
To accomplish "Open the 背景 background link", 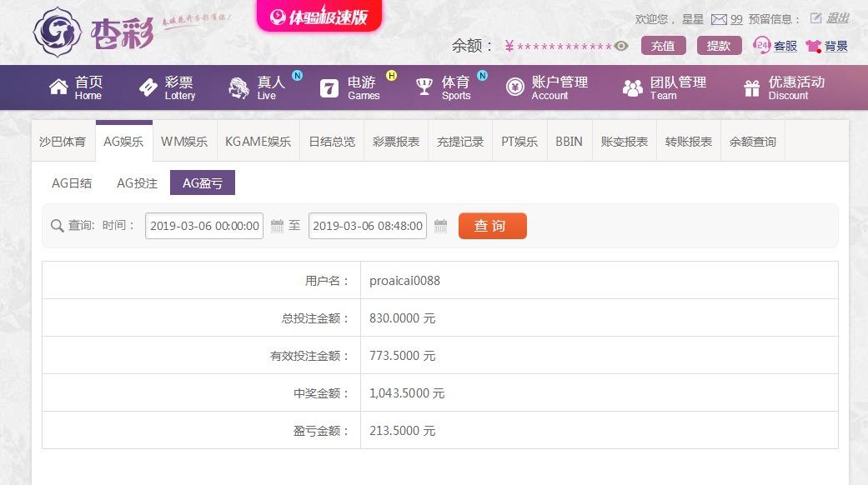I will coord(835,46).
